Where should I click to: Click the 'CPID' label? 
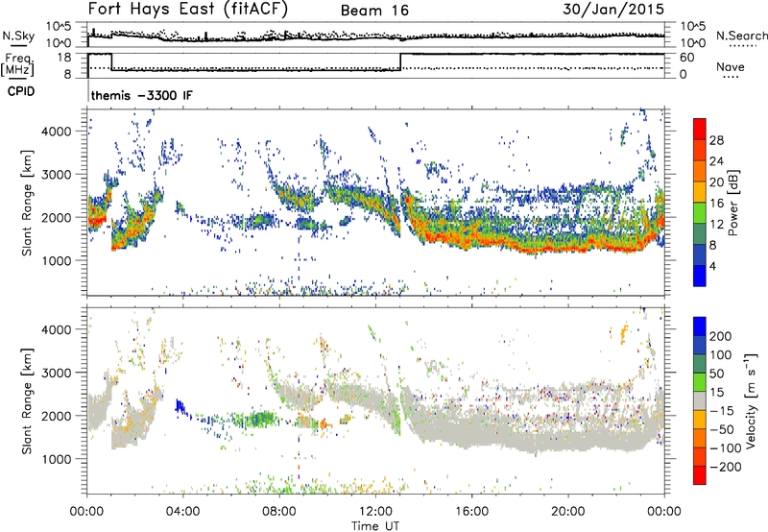click(x=21, y=91)
